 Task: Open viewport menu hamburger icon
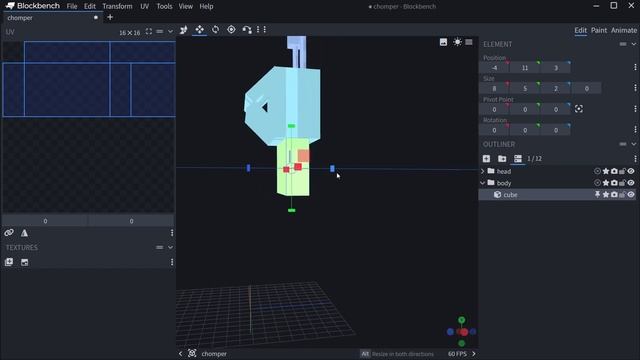pyautogui.click(x=469, y=42)
